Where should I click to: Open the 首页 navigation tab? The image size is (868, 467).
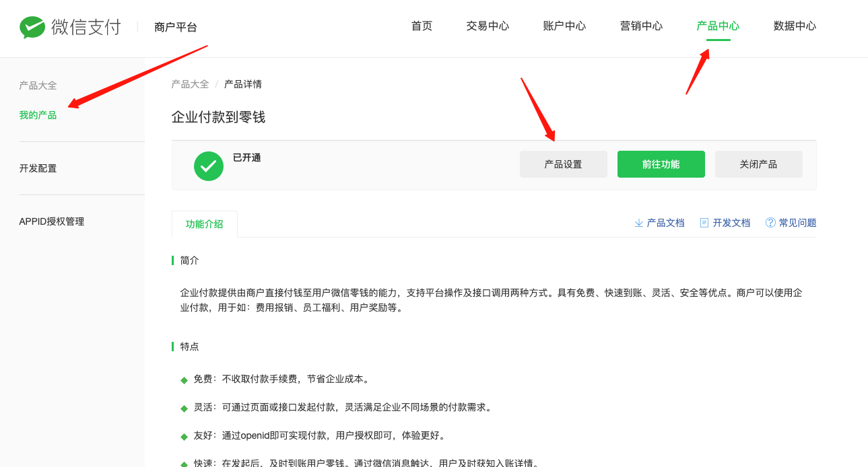(x=422, y=26)
